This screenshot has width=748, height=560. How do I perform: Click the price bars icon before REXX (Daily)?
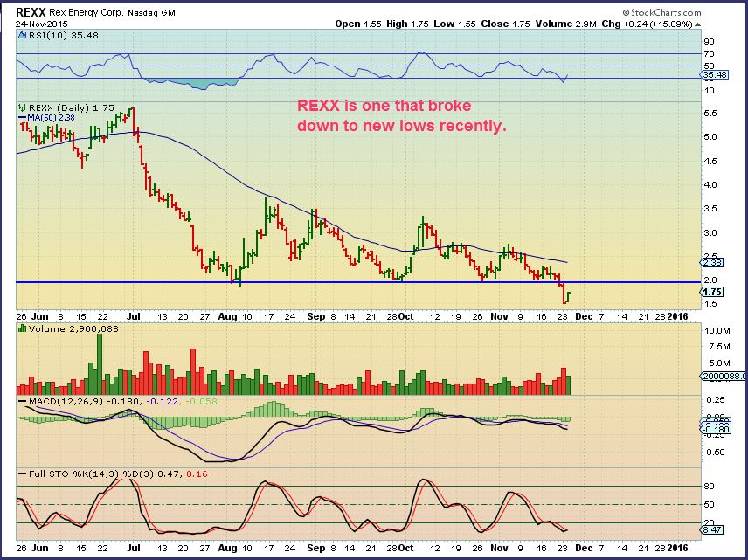point(22,107)
